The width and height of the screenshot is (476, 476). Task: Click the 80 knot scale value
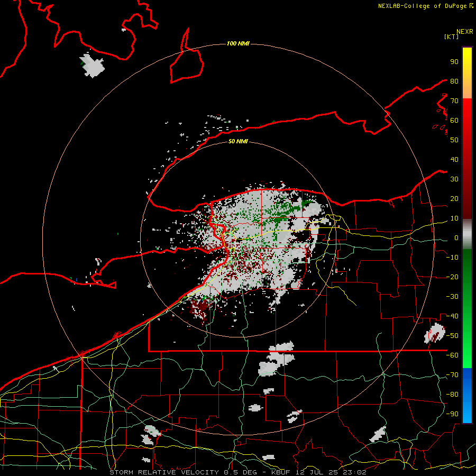point(454,81)
